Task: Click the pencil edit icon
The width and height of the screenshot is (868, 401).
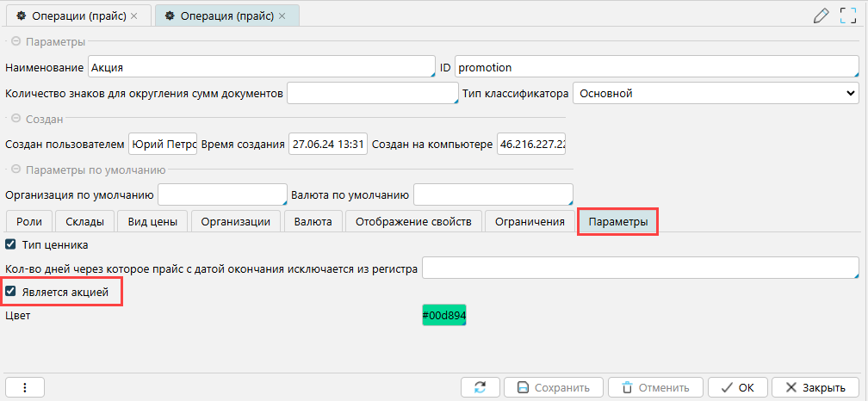Action: coord(821,15)
